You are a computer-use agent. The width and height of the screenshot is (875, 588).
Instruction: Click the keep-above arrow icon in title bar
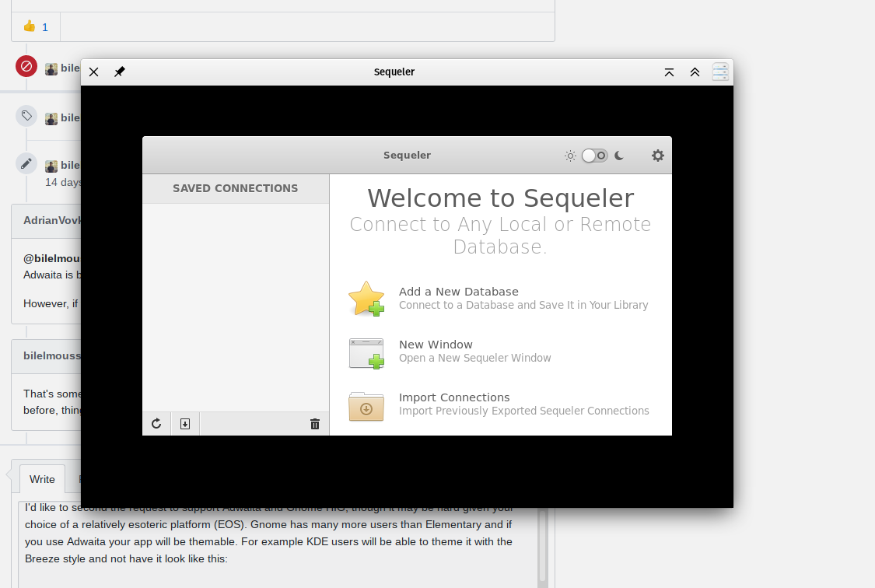click(x=669, y=72)
